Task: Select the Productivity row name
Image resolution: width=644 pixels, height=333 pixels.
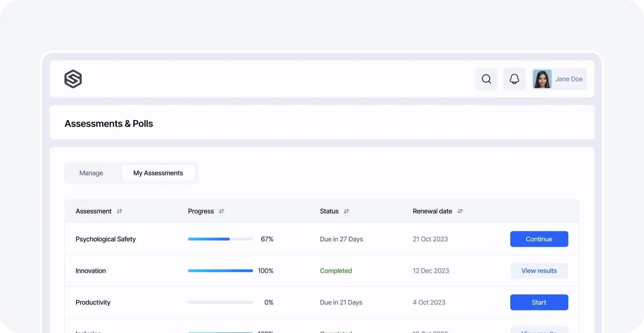Action: pyautogui.click(x=93, y=303)
